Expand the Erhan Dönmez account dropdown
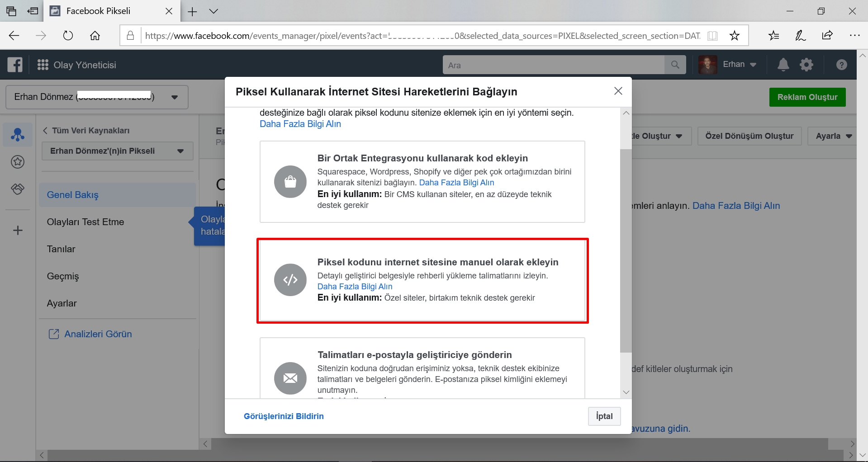The height and width of the screenshot is (462, 868). (x=97, y=97)
